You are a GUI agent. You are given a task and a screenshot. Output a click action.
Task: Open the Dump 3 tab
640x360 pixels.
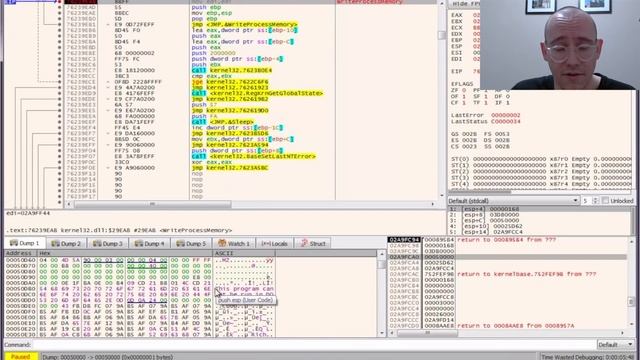coord(108,244)
